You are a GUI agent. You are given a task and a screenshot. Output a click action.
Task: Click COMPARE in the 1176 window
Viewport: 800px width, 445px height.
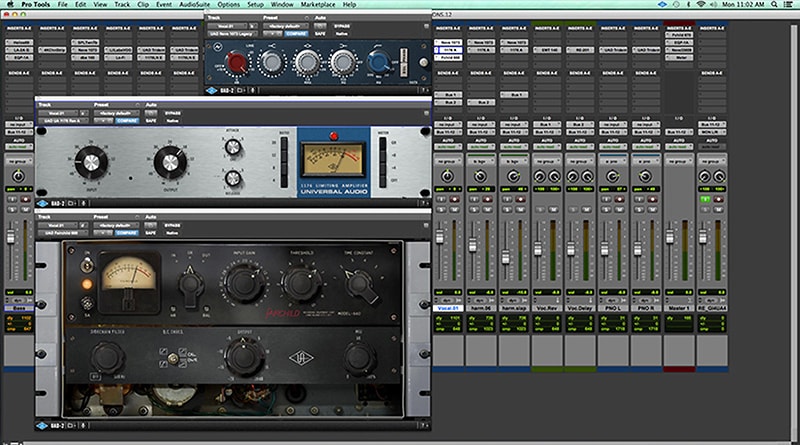[127, 121]
